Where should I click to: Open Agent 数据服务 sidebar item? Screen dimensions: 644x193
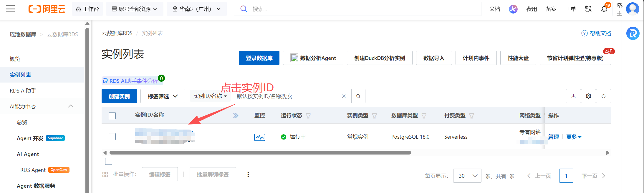click(x=36, y=186)
